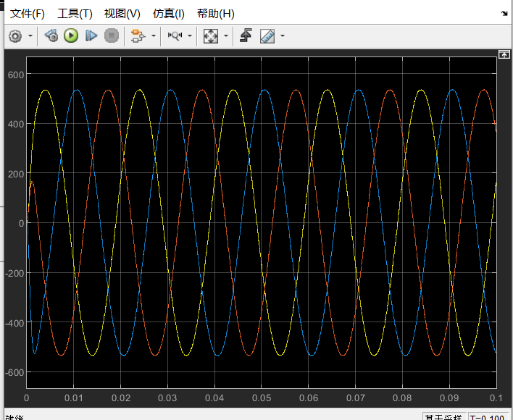Click the Scale Axes Limits icon
Viewport: 513px width, 420px height.
coord(210,35)
